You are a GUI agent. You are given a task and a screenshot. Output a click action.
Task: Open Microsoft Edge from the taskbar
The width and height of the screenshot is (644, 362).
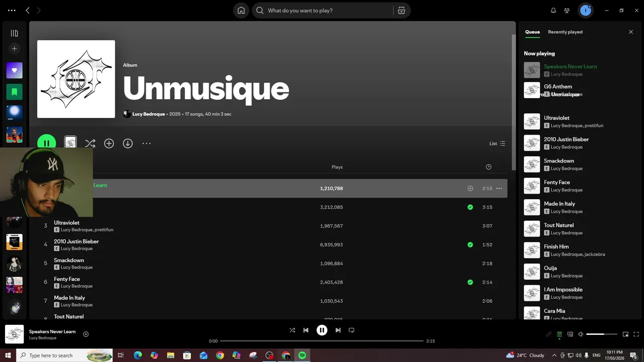coord(137,355)
